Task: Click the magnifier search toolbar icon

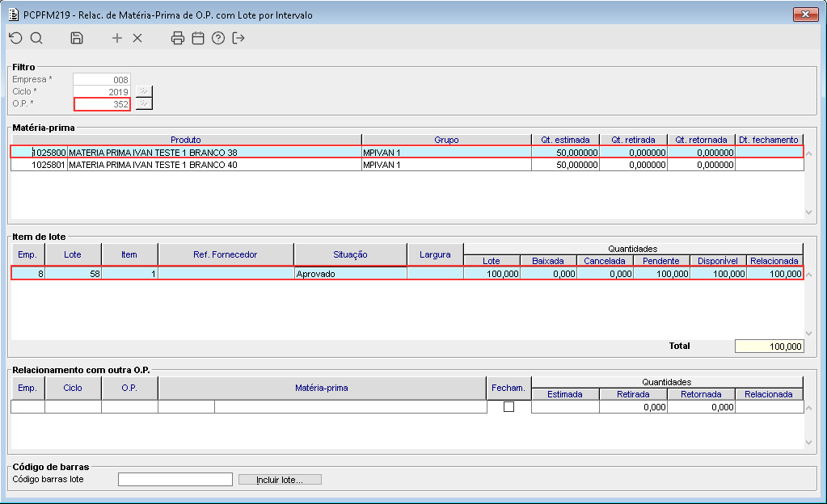Action: [36, 38]
